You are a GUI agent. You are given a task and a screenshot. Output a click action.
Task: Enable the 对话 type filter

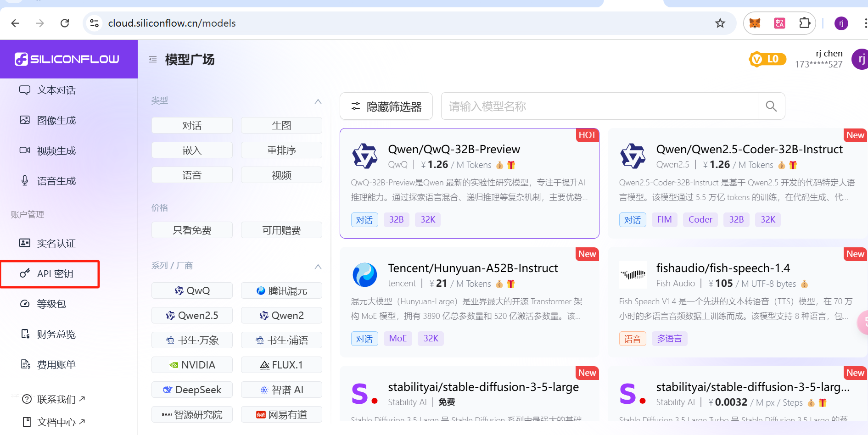(x=192, y=126)
